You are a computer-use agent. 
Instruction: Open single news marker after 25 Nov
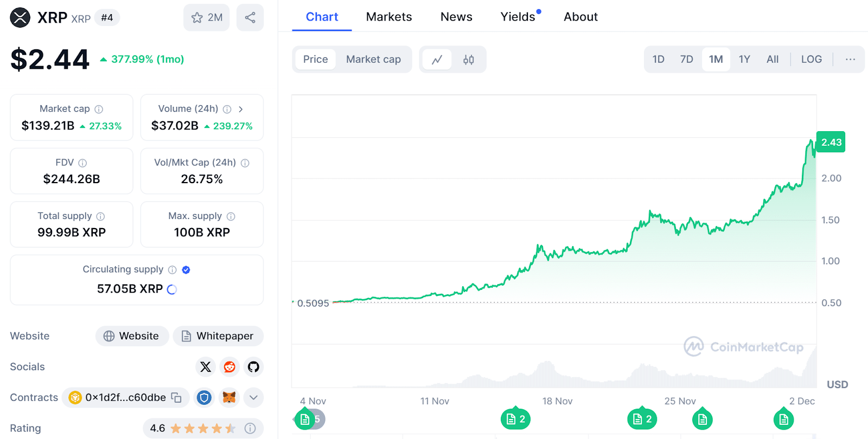tap(703, 419)
